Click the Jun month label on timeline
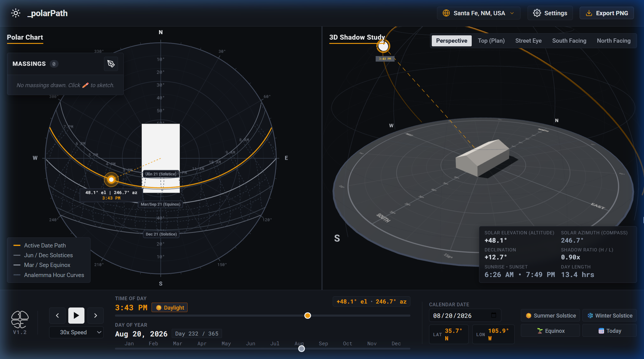This screenshot has height=359, width=644. (251, 343)
